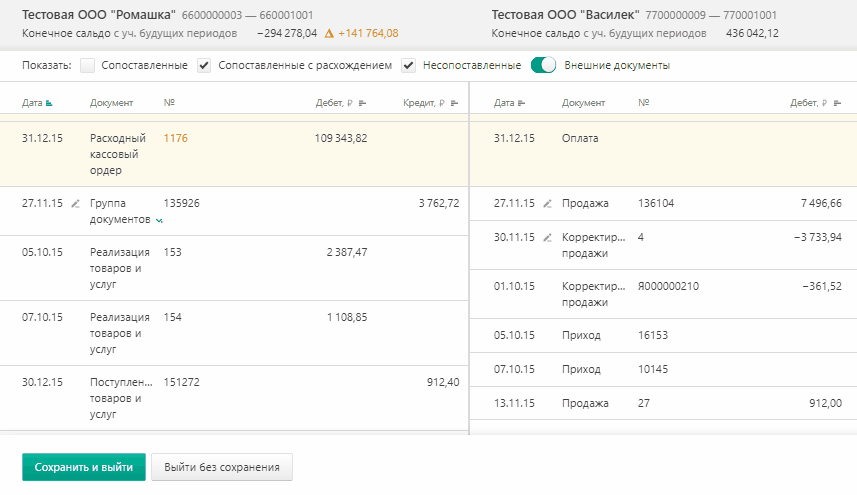Uncheck Сопоставленные с расхождением checkbox
This screenshot has height=495, width=857.
204,66
